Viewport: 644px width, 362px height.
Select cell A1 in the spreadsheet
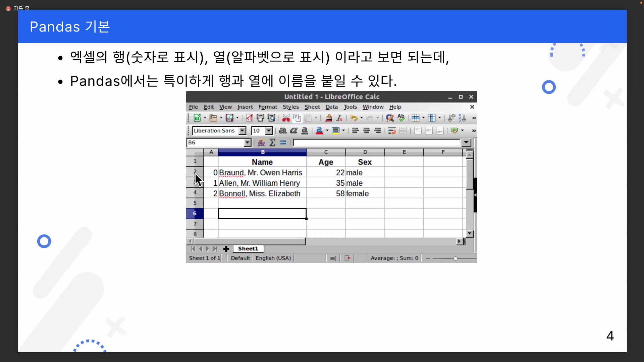211,162
